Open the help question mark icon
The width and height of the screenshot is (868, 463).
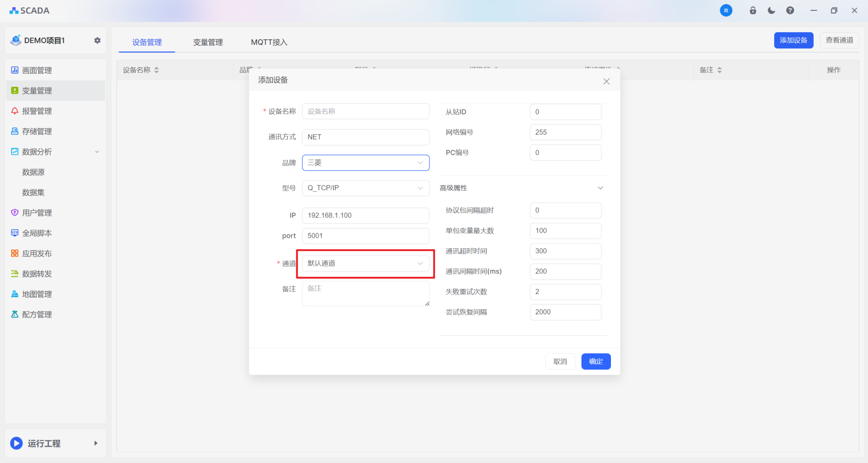coord(790,10)
